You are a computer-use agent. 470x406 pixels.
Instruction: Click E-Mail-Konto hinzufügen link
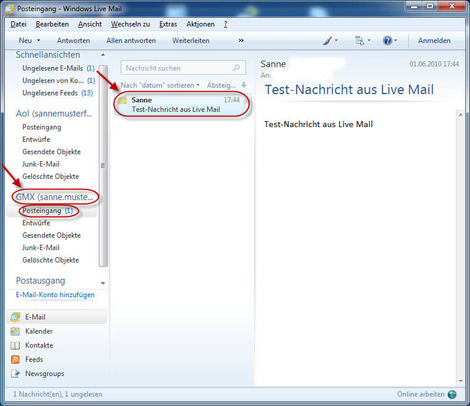(55, 295)
